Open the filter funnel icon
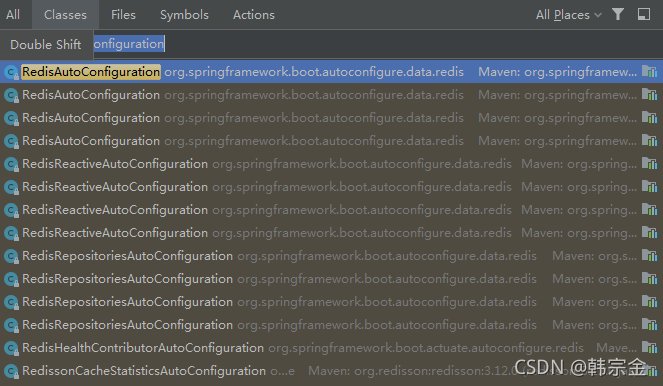 click(x=618, y=15)
